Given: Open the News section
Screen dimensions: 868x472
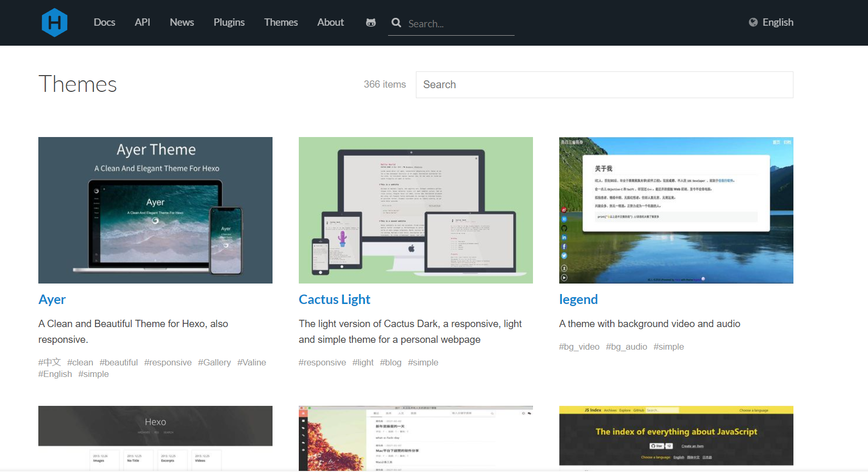Looking at the screenshot, I should tap(182, 22).
